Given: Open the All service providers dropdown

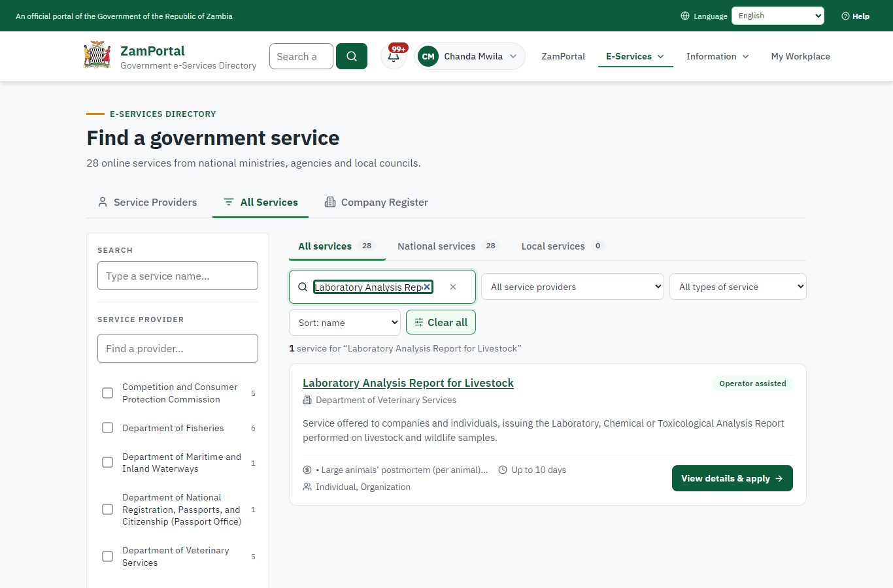Looking at the screenshot, I should (573, 287).
